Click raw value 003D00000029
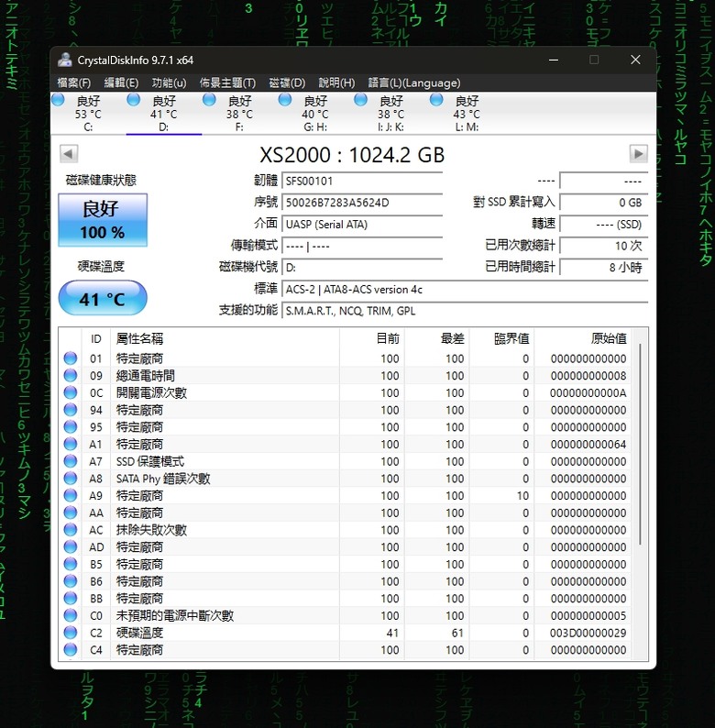This screenshot has width=715, height=728. (x=588, y=633)
